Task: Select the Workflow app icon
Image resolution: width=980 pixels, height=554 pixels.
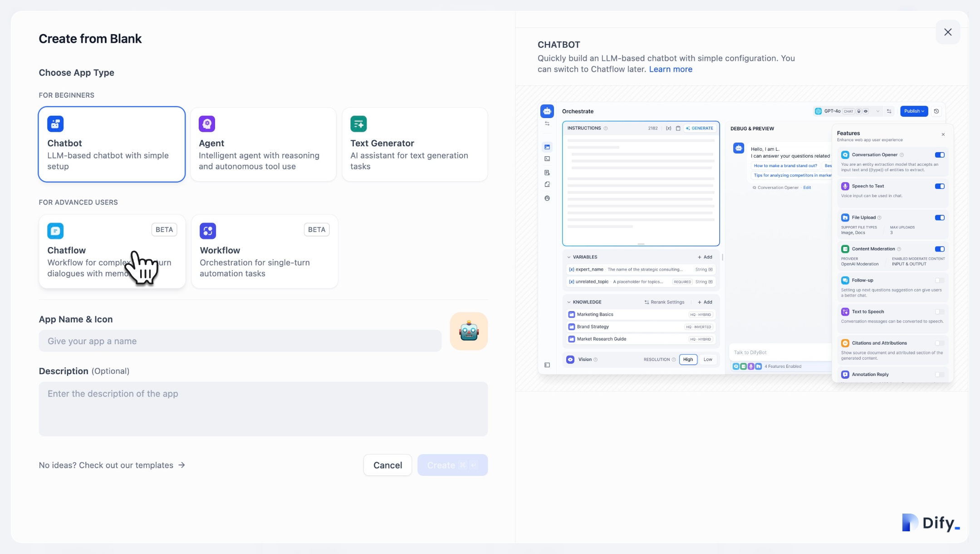Action: pyautogui.click(x=208, y=231)
